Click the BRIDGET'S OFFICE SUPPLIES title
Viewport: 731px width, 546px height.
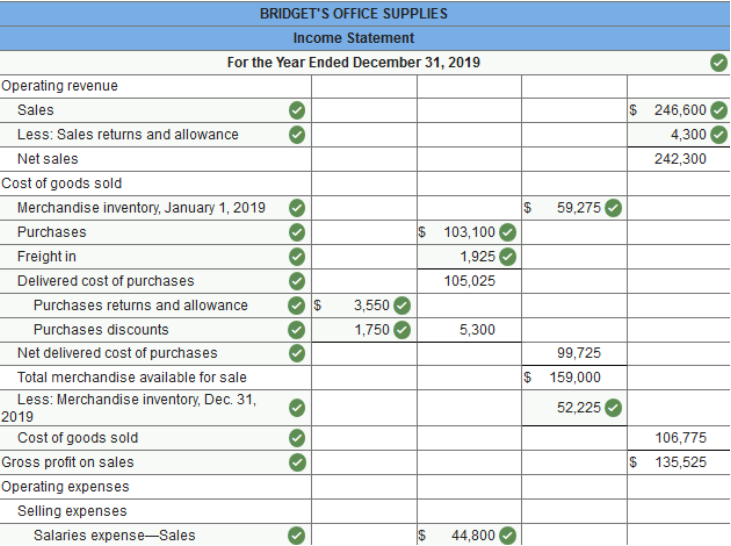(x=353, y=14)
